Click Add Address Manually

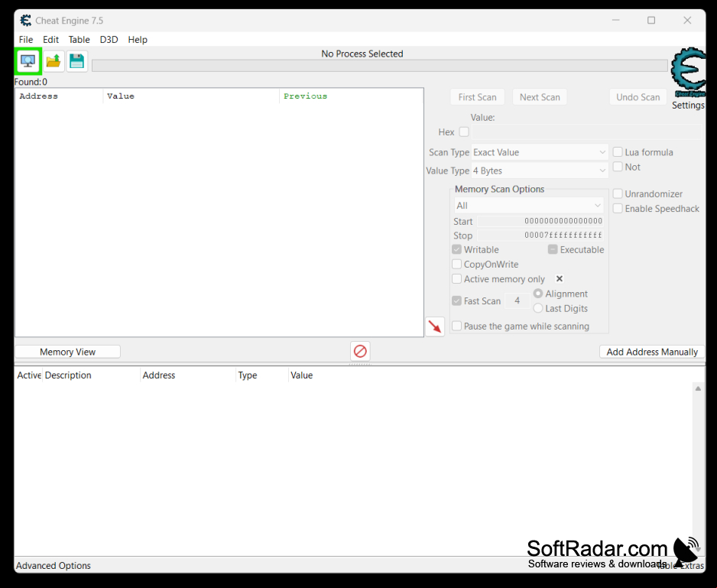coord(652,352)
